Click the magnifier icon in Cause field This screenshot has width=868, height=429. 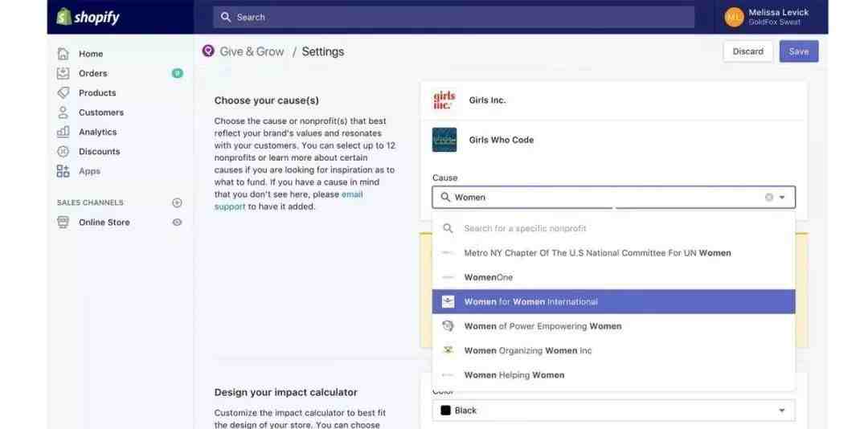(445, 197)
